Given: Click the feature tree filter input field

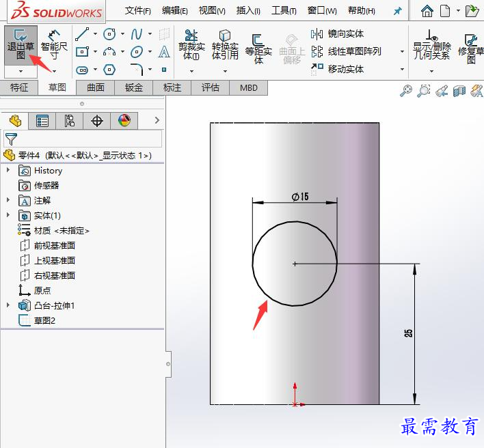Looking at the screenshot, I should tap(83, 139).
